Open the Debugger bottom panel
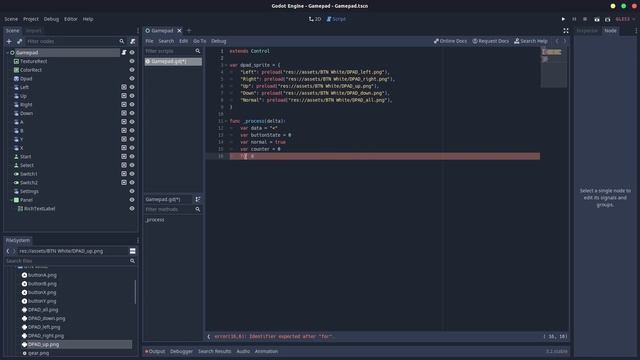Viewport: 640px width, 360px height. tap(181, 351)
